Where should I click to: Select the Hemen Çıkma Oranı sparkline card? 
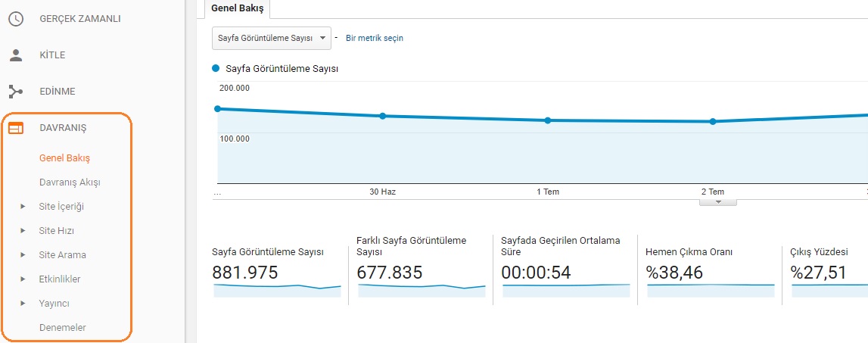710,273
